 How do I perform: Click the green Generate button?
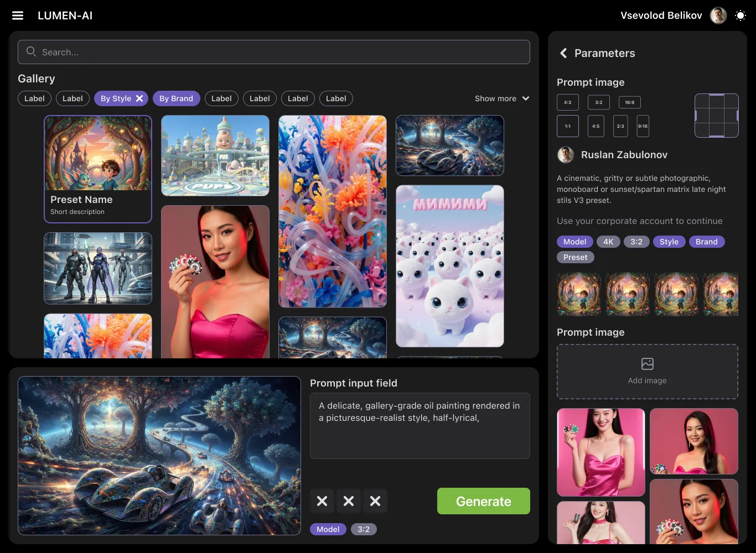point(484,501)
